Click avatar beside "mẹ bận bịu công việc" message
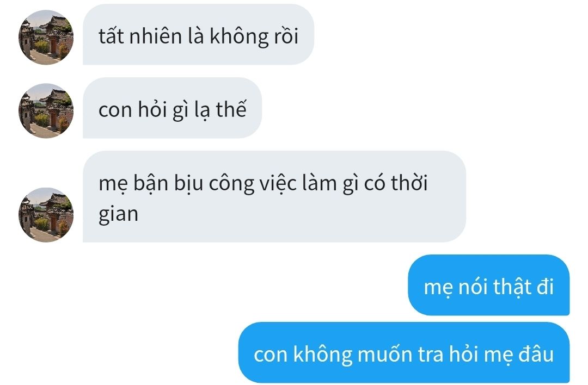This screenshot has height=385, width=588. click(x=46, y=215)
